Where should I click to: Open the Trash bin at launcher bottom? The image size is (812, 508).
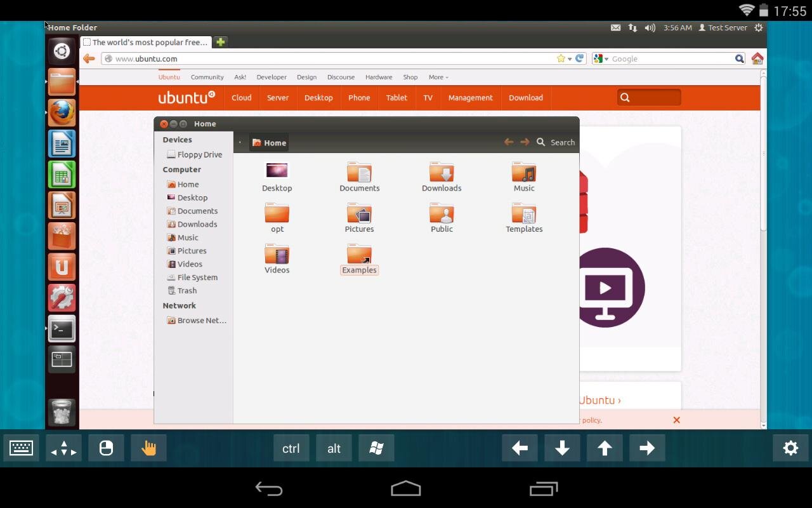[x=62, y=413]
